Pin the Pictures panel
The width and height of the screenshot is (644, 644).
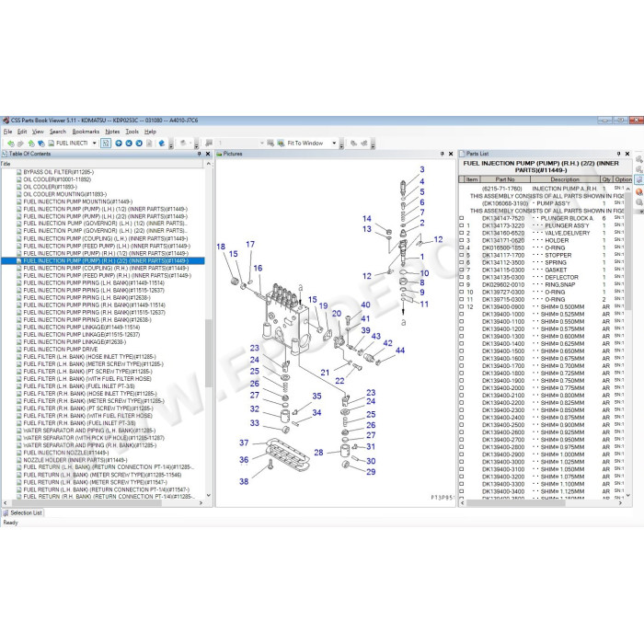coord(442,154)
